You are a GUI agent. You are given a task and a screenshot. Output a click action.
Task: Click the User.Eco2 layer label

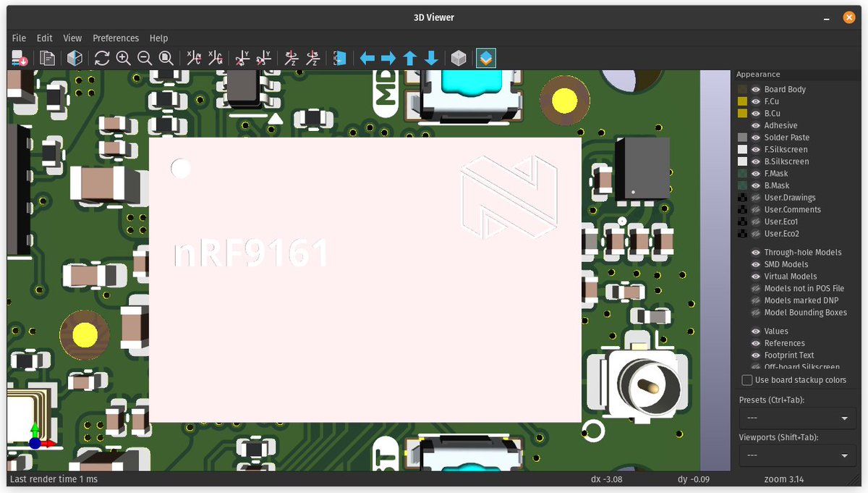782,234
